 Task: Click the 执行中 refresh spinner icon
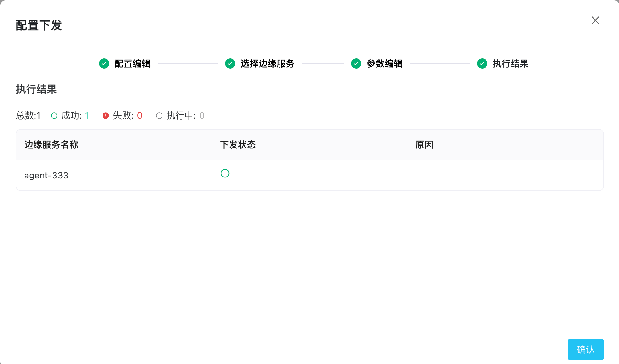[x=159, y=116]
